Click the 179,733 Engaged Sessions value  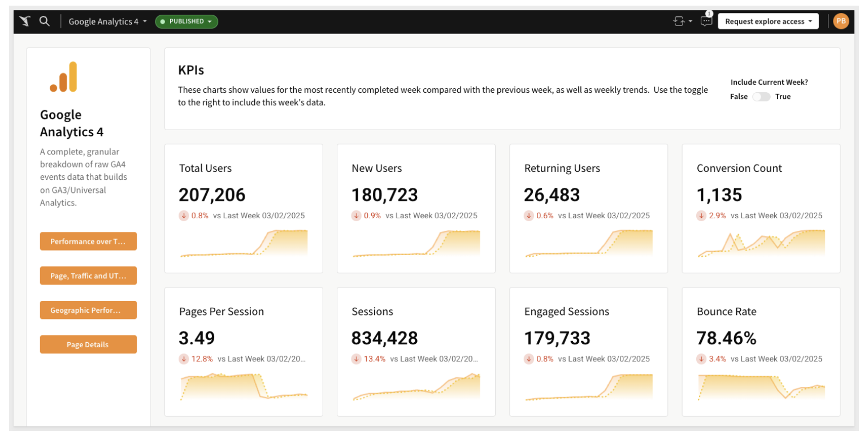pyautogui.click(x=557, y=338)
